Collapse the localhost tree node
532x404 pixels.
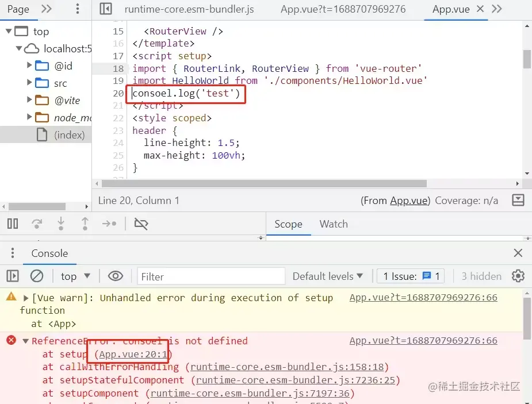point(20,48)
